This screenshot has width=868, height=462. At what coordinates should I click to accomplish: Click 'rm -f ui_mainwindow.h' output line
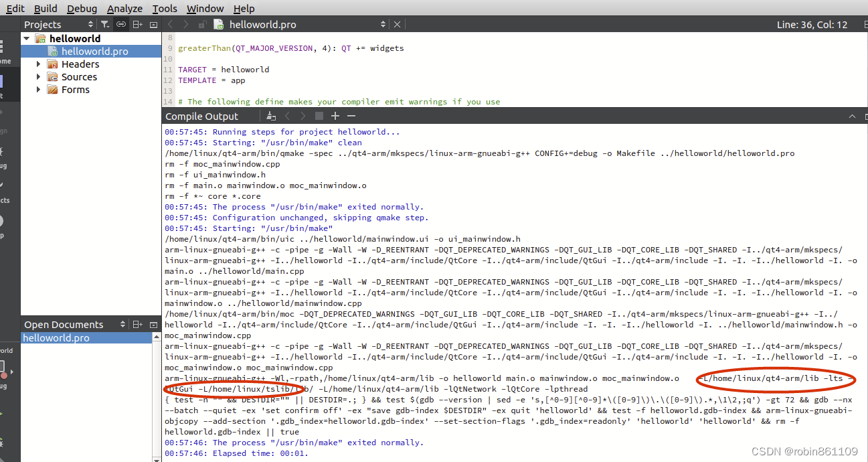click(215, 175)
